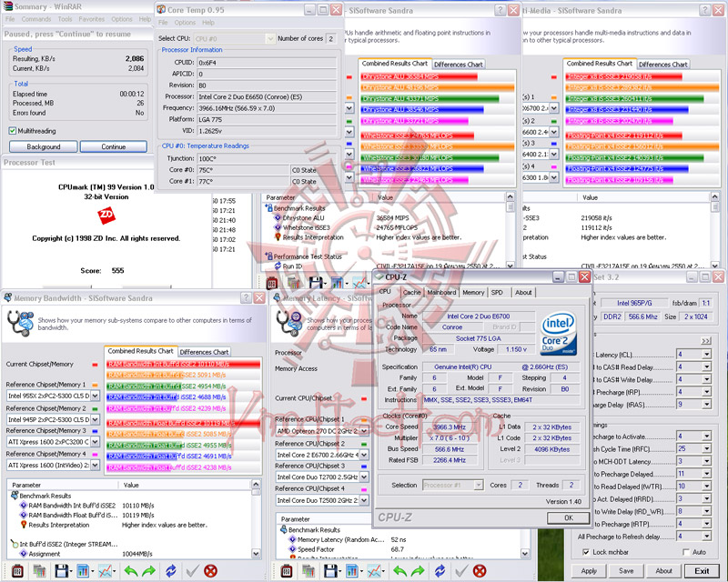Click the copy icon in Memory Latency toolbar
This screenshot has width=728, height=582.
tap(308, 570)
